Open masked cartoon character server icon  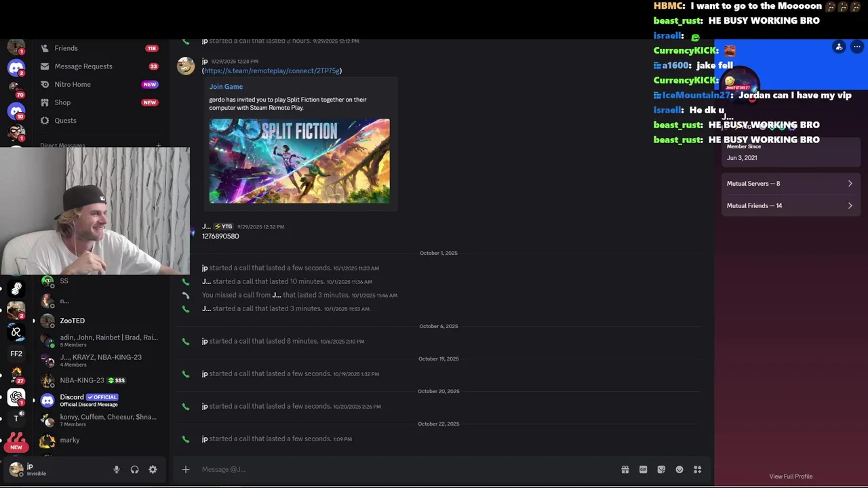tap(16, 131)
